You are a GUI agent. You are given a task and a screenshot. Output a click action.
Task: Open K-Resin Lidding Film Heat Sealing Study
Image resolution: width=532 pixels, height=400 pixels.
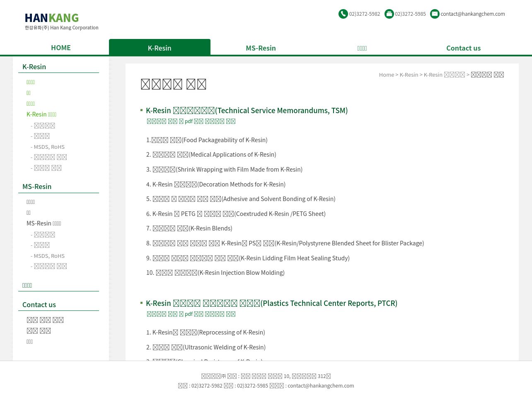248,258
